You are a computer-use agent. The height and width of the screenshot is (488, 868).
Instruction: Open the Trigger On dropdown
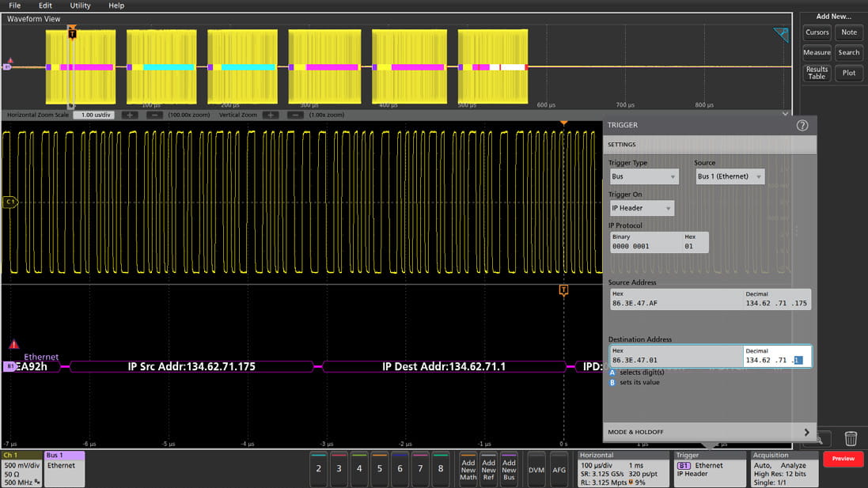click(x=642, y=208)
